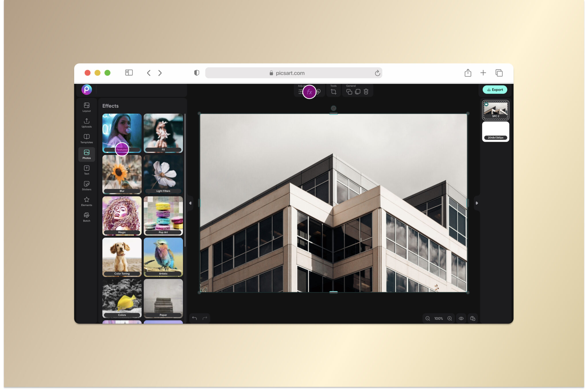
Task: Select the Photos tab in sidebar
Action: (x=86, y=154)
